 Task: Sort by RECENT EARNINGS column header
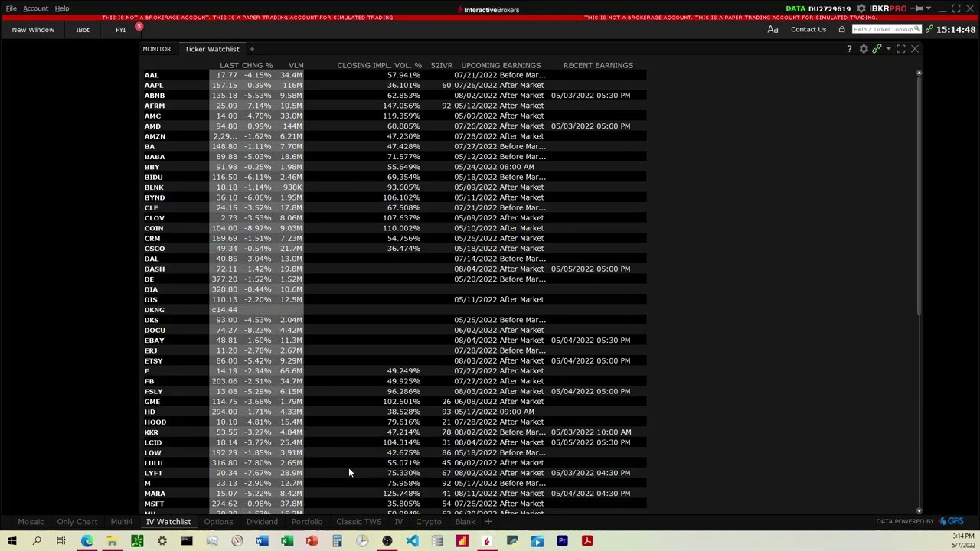tap(598, 65)
